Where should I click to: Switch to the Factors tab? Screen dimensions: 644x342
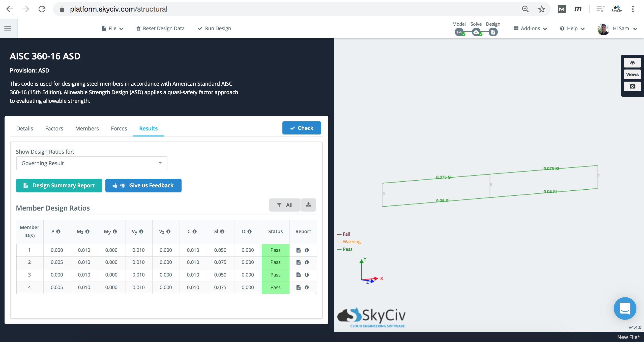[x=54, y=128]
